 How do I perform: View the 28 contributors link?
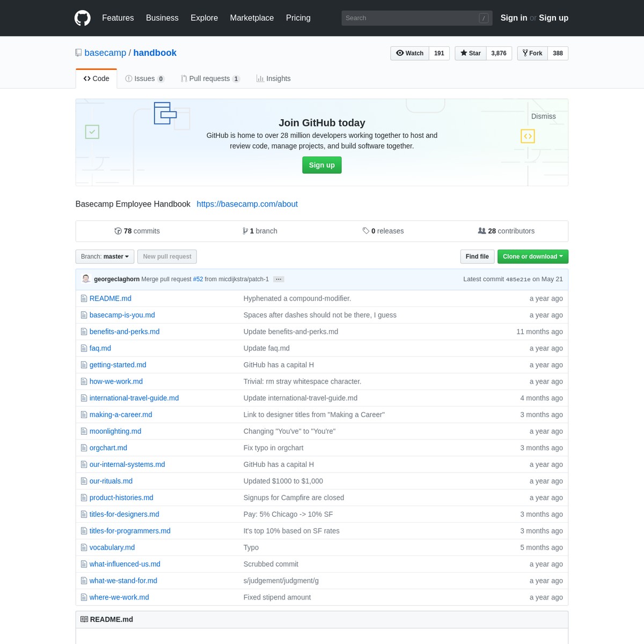[x=506, y=231]
